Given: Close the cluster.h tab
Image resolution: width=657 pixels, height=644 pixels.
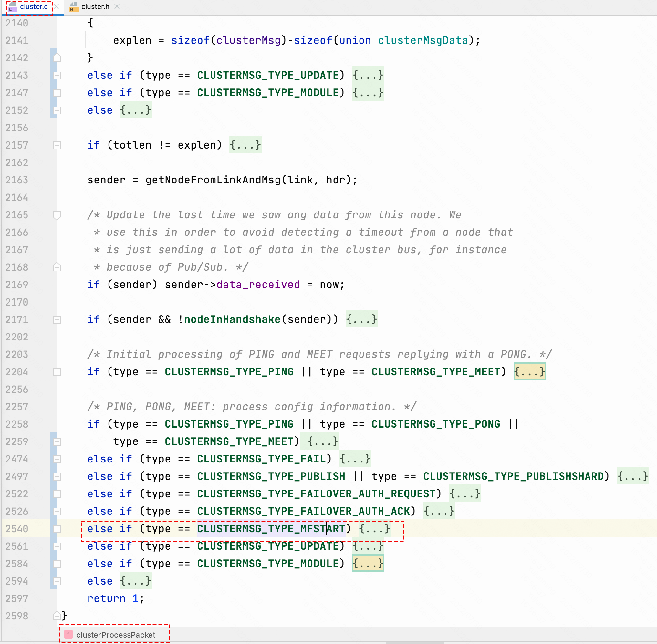Looking at the screenshot, I should point(117,7).
